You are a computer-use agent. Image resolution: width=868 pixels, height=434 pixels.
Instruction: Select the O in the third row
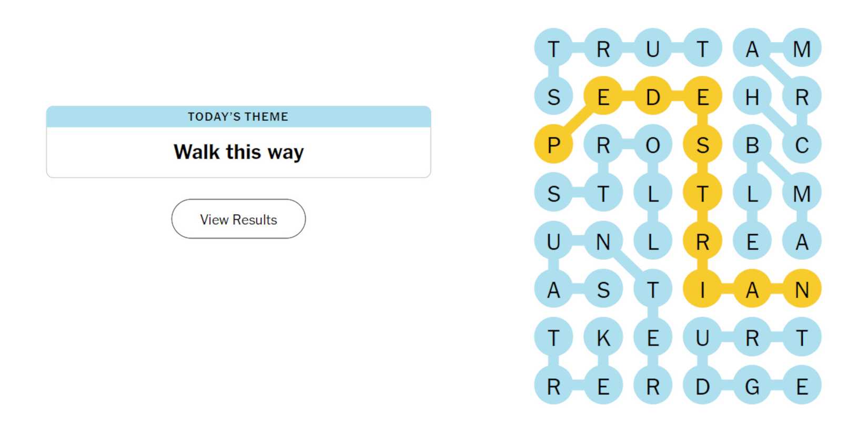pyautogui.click(x=653, y=145)
